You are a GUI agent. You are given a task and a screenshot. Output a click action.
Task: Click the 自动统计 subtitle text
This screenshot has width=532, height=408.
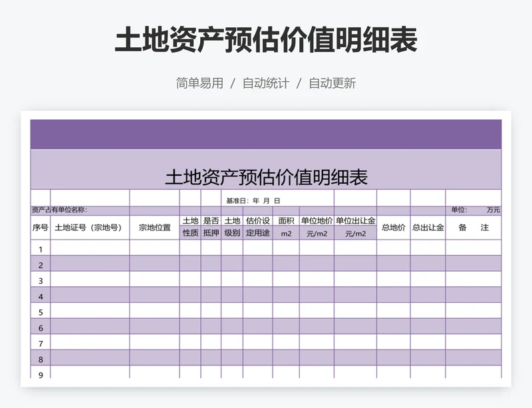(266, 83)
